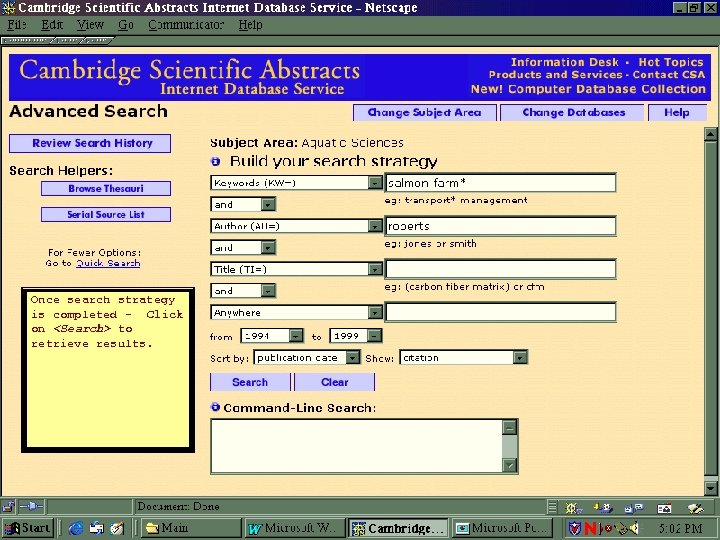Click the antivirus shield tray icon
Image resolution: width=720 pixels, height=540 pixels.
pyautogui.click(x=574, y=528)
